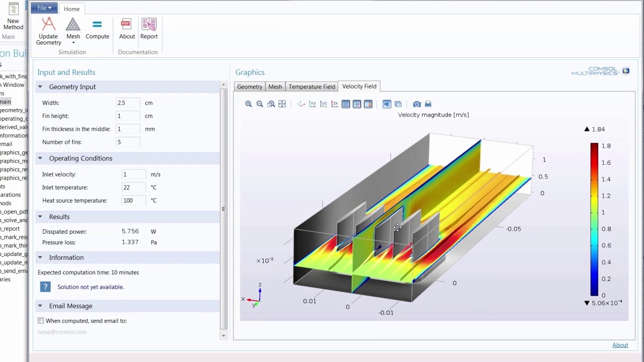
Task: Click the form panel vertical scrollbar
Action: [223, 210]
